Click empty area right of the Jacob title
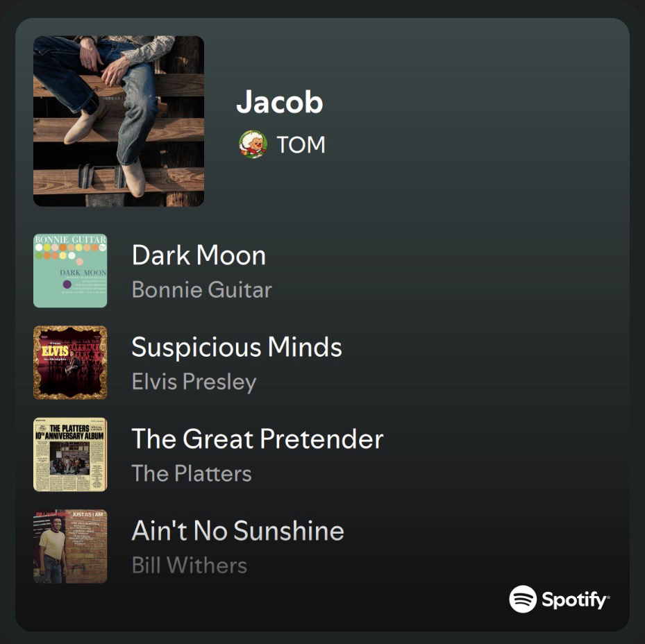 pyautogui.click(x=473, y=101)
